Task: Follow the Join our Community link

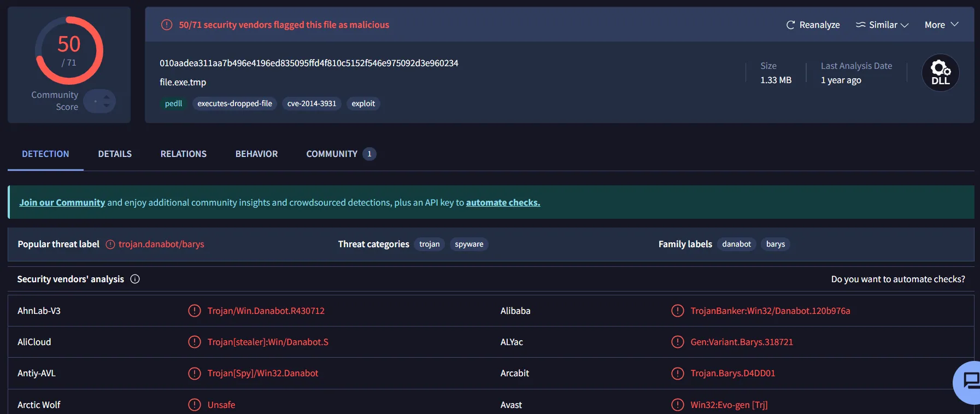Action: point(62,202)
